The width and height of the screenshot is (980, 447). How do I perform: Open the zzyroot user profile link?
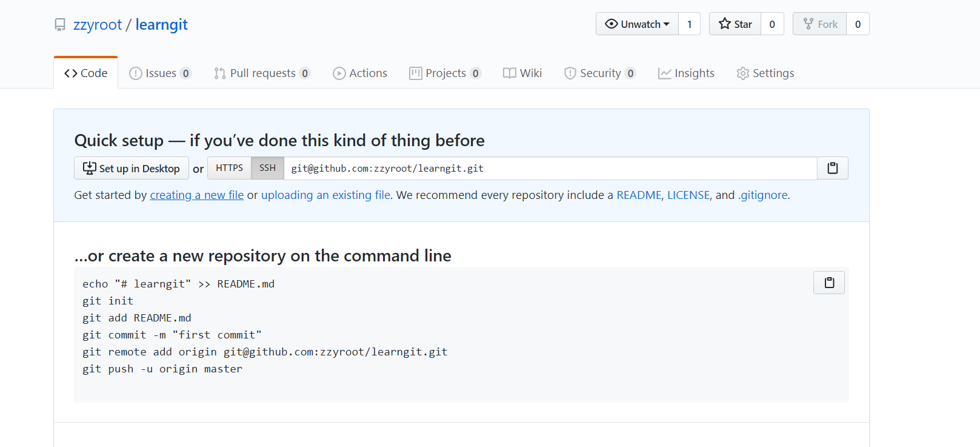click(98, 25)
